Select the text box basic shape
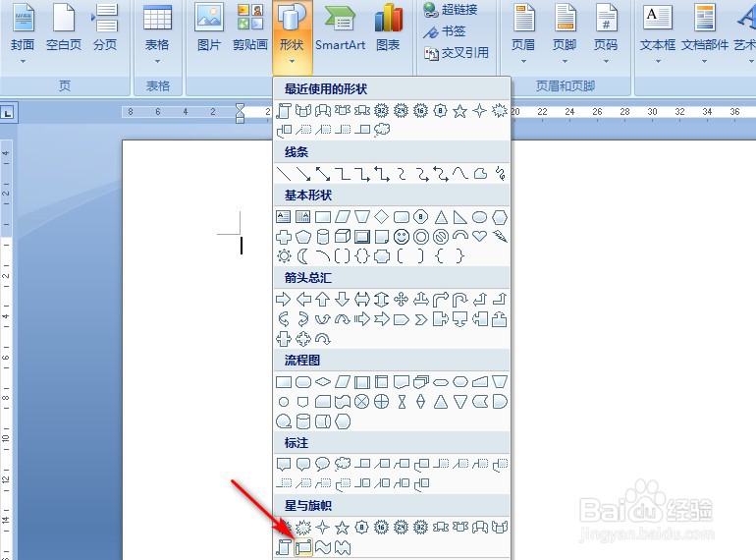The width and height of the screenshot is (756, 560). tap(284, 217)
